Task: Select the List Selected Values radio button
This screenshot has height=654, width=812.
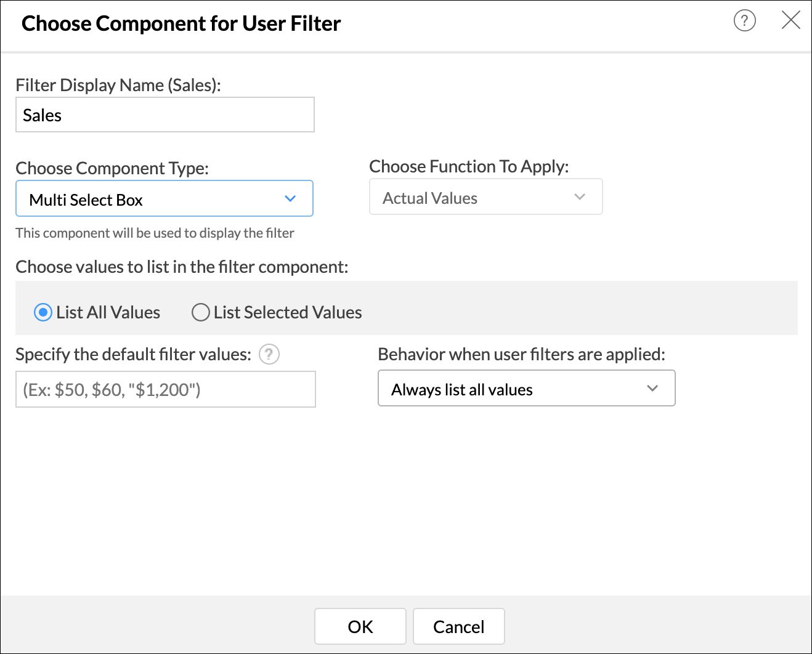Action: (x=200, y=312)
